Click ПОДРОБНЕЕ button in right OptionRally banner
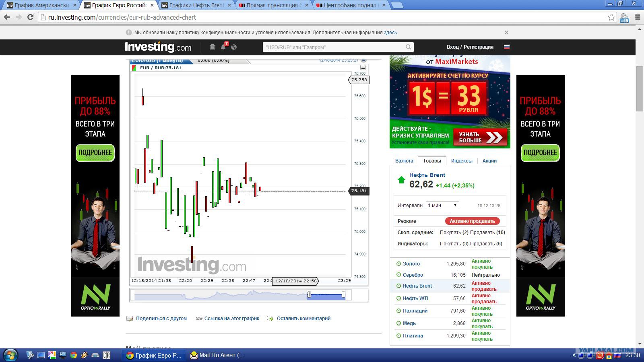This screenshot has width=644, height=362. coord(540,153)
